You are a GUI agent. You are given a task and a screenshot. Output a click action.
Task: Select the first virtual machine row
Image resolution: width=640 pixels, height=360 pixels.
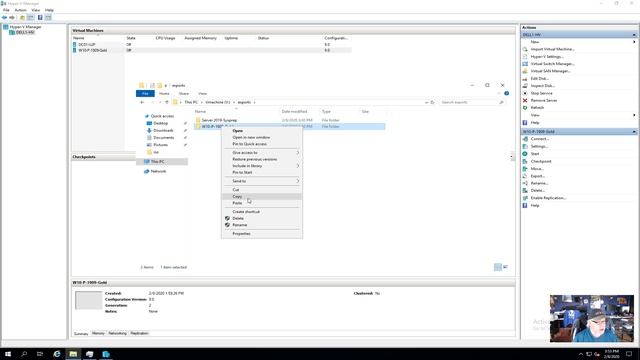pos(211,44)
